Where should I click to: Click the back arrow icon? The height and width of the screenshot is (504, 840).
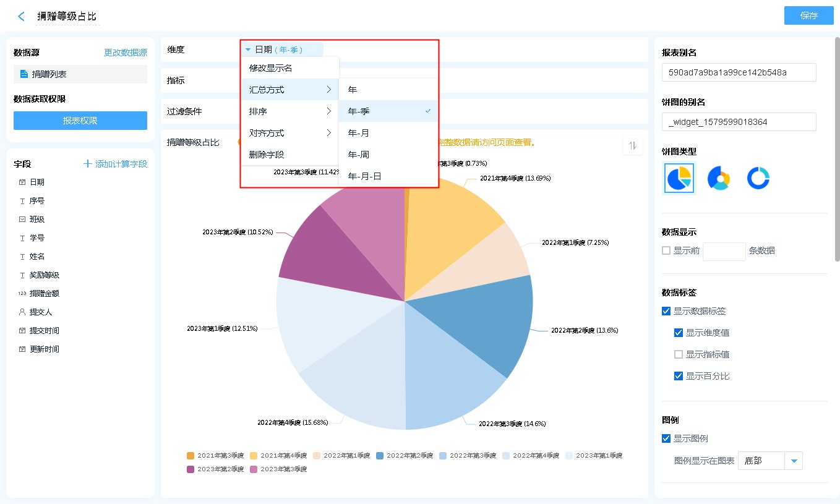pos(22,17)
